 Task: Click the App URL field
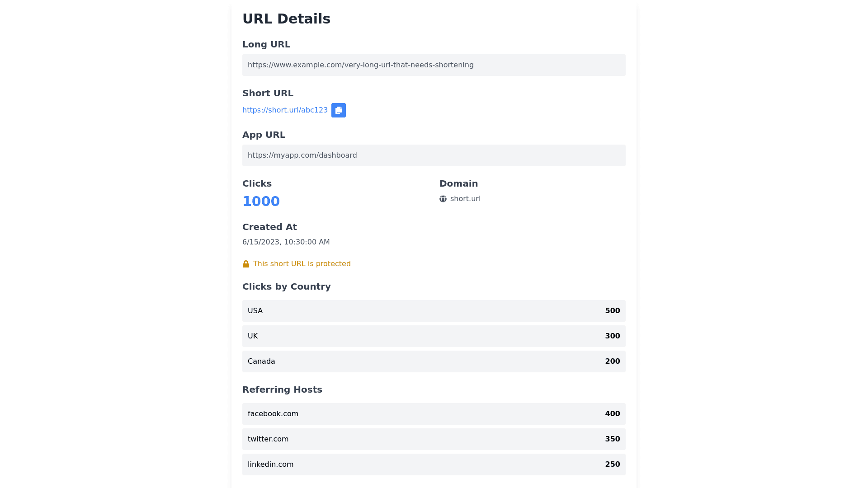point(434,155)
